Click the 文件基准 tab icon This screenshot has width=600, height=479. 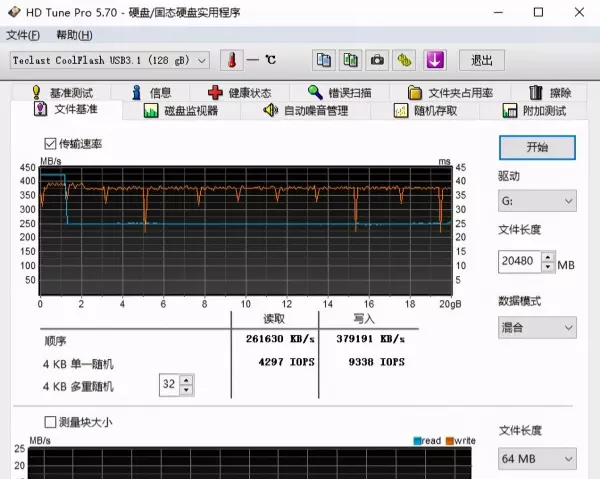[41, 109]
